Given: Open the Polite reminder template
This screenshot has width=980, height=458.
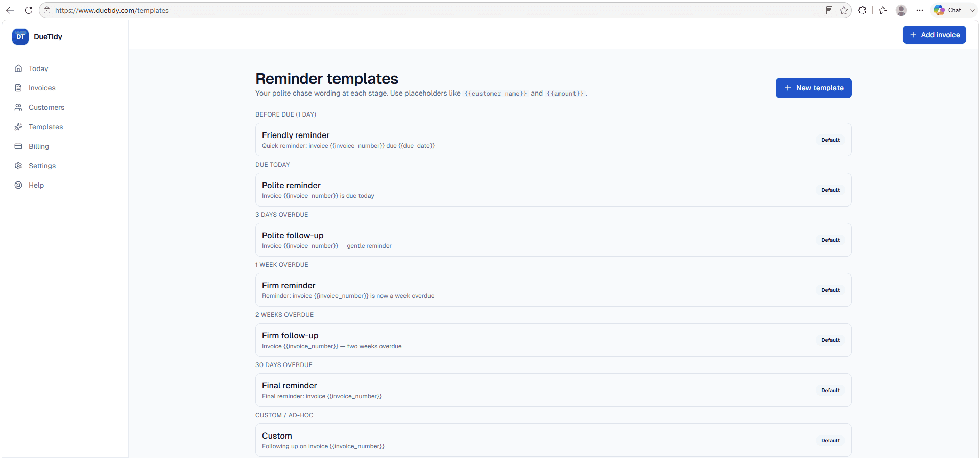Looking at the screenshot, I should [553, 190].
